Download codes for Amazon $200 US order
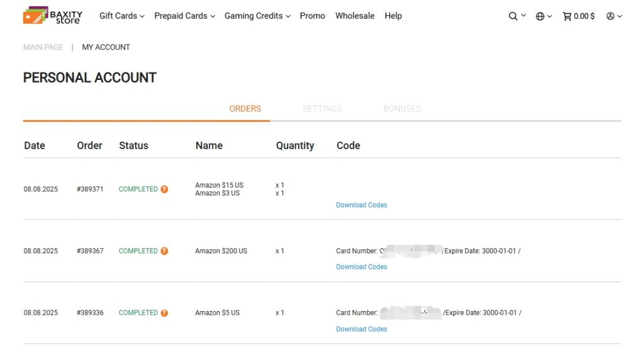644x357 pixels. [x=362, y=267]
